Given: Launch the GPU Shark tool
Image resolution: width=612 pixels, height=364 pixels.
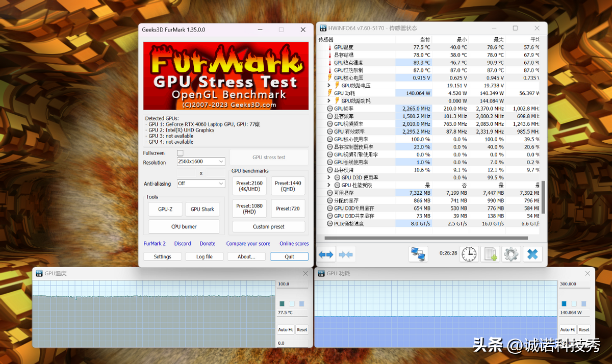Looking at the screenshot, I should click(x=202, y=209).
